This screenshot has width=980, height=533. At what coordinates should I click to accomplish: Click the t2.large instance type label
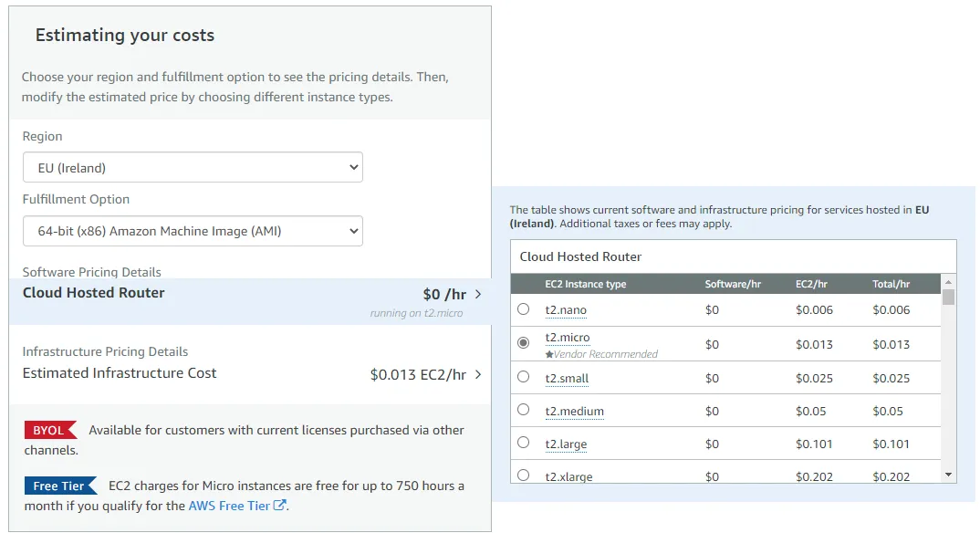tap(566, 444)
